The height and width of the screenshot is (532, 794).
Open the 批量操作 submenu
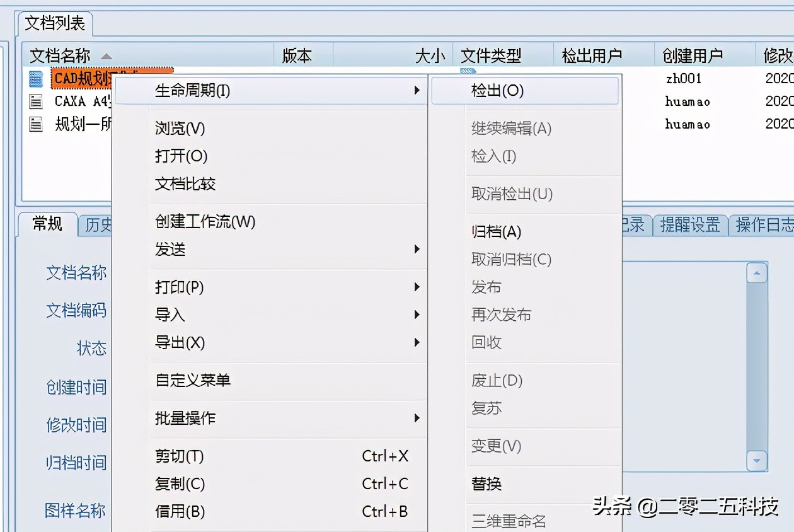tap(418, 418)
